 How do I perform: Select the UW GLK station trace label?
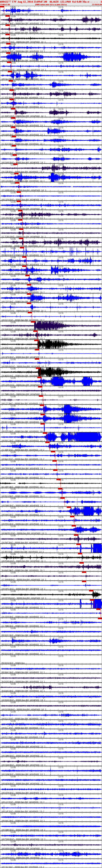23,79
